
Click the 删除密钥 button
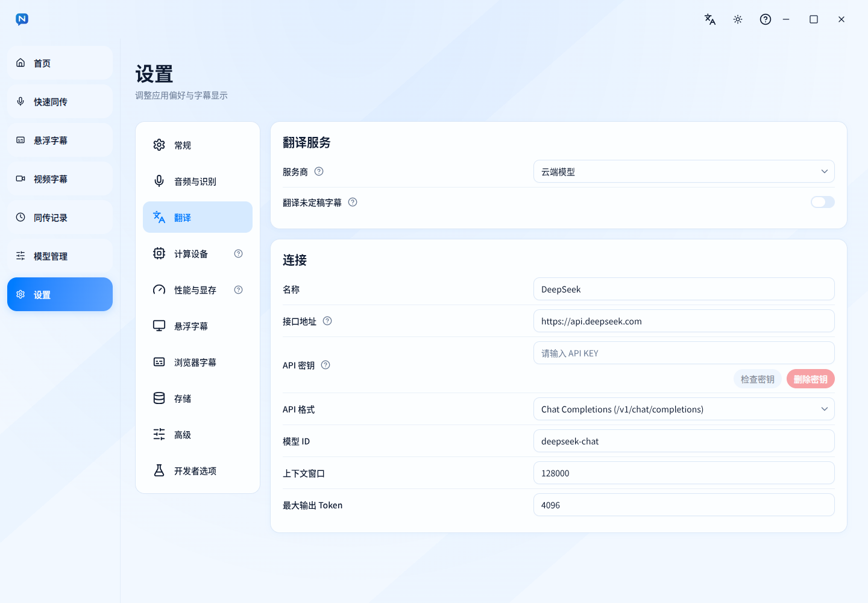pyautogui.click(x=811, y=379)
